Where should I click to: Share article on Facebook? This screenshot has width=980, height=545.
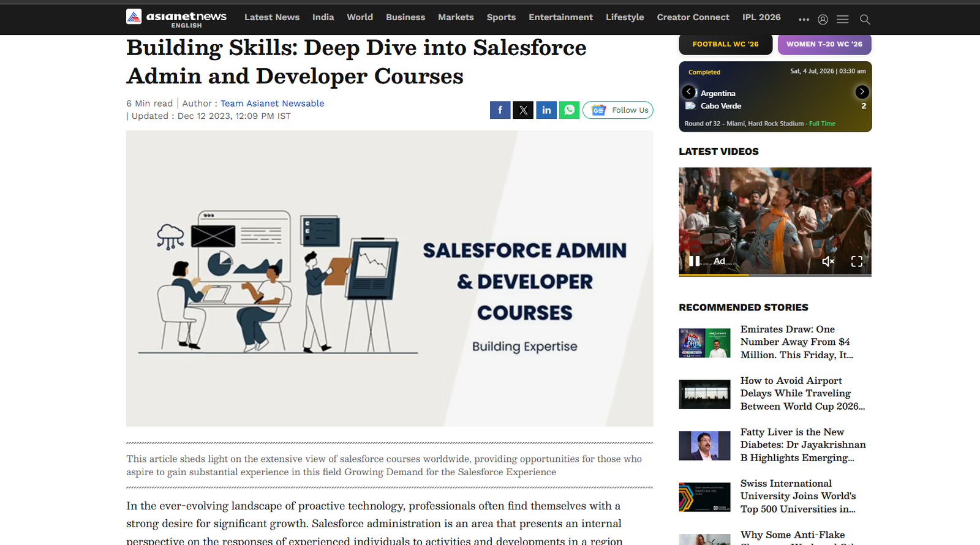click(x=500, y=110)
